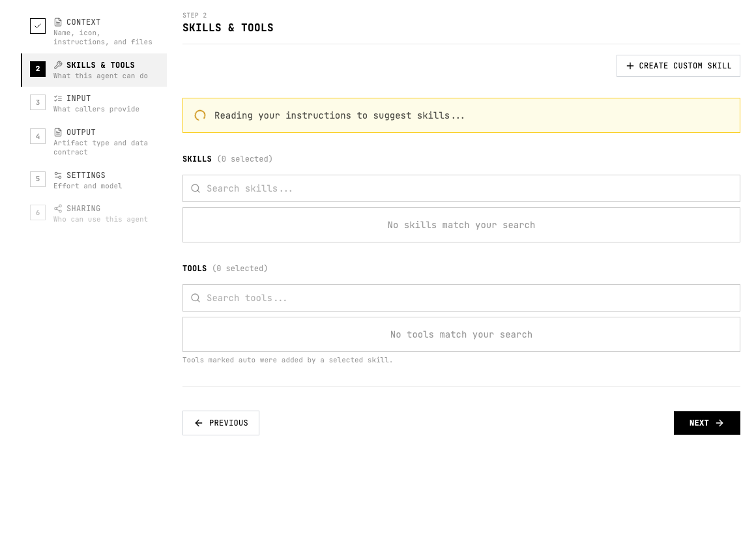This screenshot has height=554, width=756.
Task: Click the SKILLS & TOOLS page heading
Action: coord(227,27)
